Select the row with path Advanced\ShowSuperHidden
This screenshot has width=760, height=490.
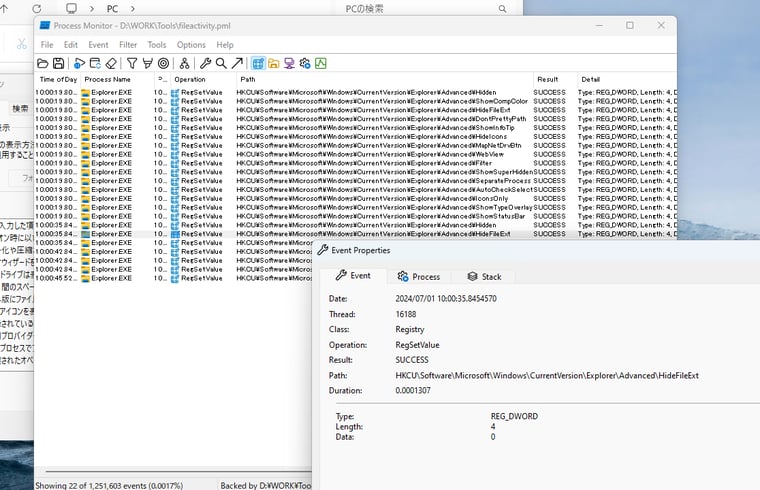click(x=355, y=172)
